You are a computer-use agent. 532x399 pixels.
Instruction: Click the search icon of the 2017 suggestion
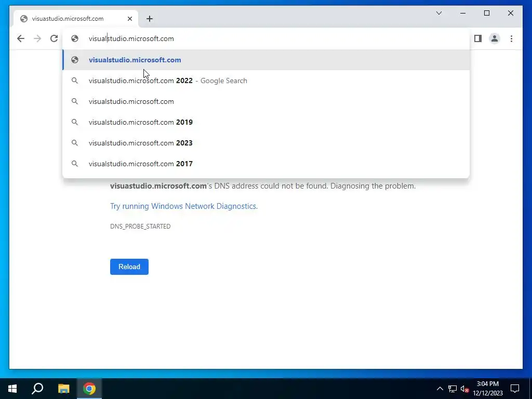75,164
